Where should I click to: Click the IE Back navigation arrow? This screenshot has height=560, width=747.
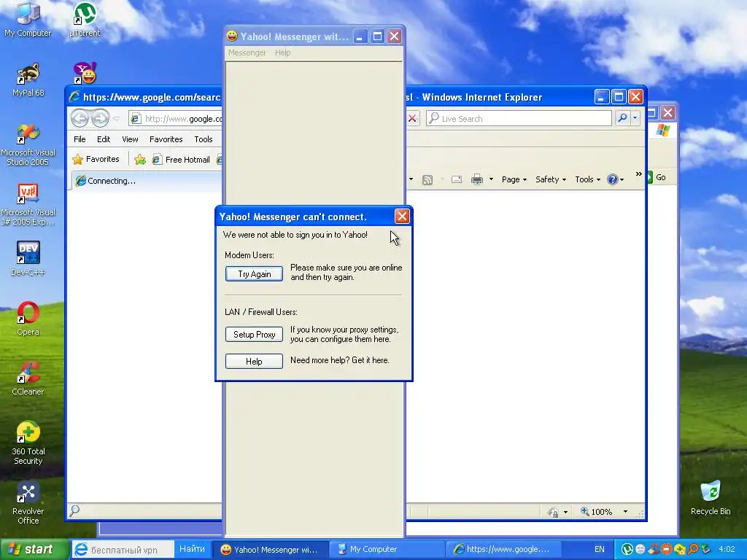(80, 118)
